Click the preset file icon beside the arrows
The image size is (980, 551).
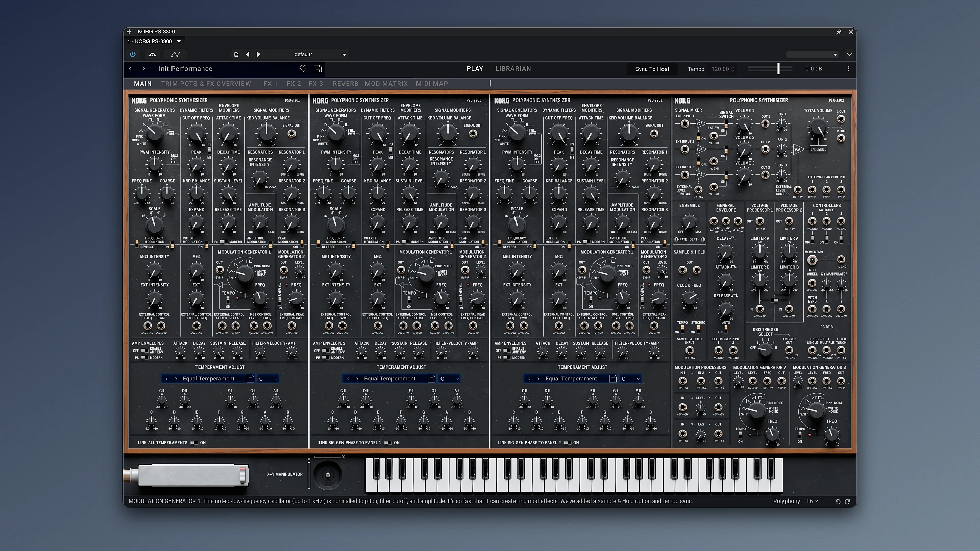[236, 54]
